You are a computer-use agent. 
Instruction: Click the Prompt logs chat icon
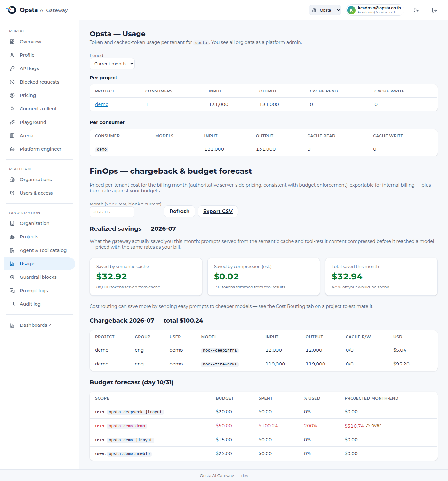click(x=12, y=291)
